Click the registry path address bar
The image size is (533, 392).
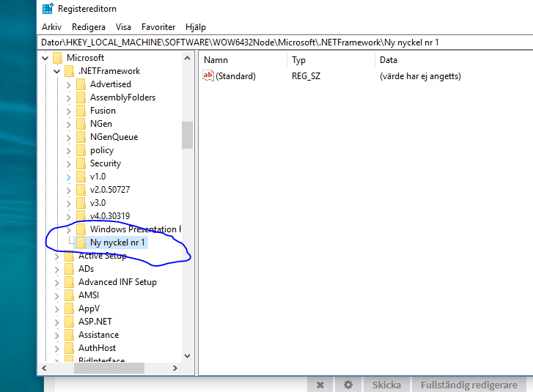pos(285,42)
